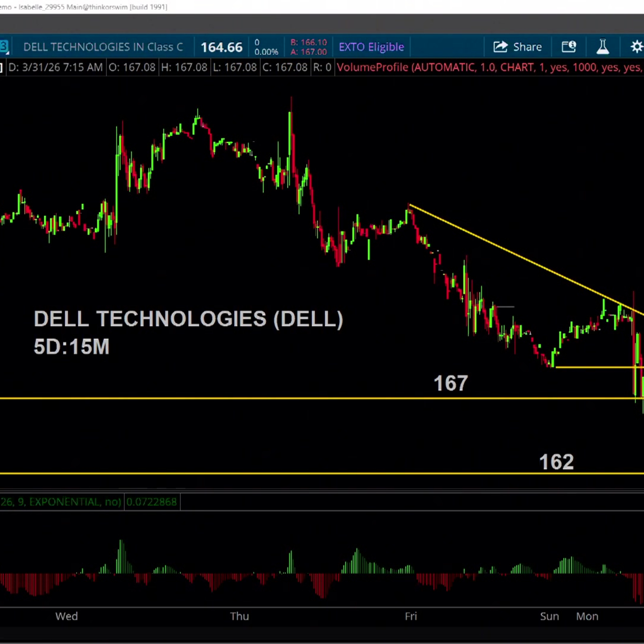Screen dimensions: 644x644
Task: Open chart settings gear icon
Action: 637,47
